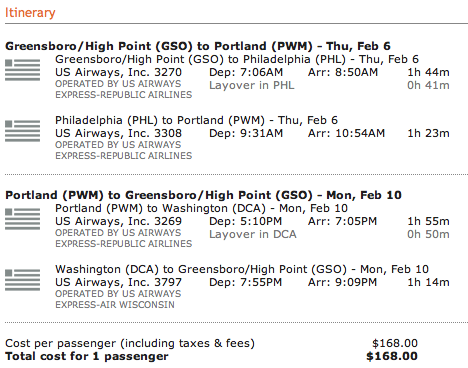
Task: Click the Arr: 10:54AM arrival time
Action: (x=346, y=133)
